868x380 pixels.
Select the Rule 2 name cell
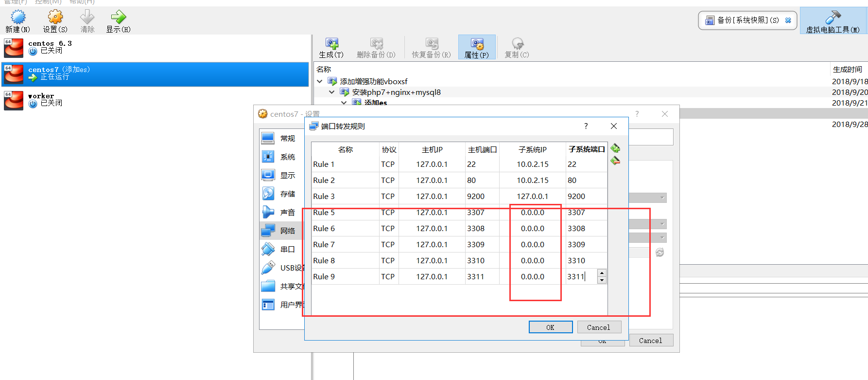(346, 181)
